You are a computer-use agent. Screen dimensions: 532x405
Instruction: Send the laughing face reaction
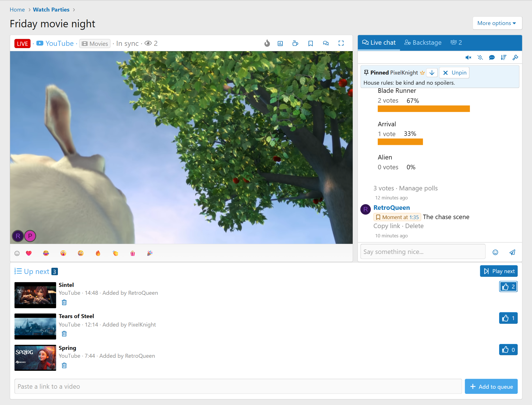[46, 253]
